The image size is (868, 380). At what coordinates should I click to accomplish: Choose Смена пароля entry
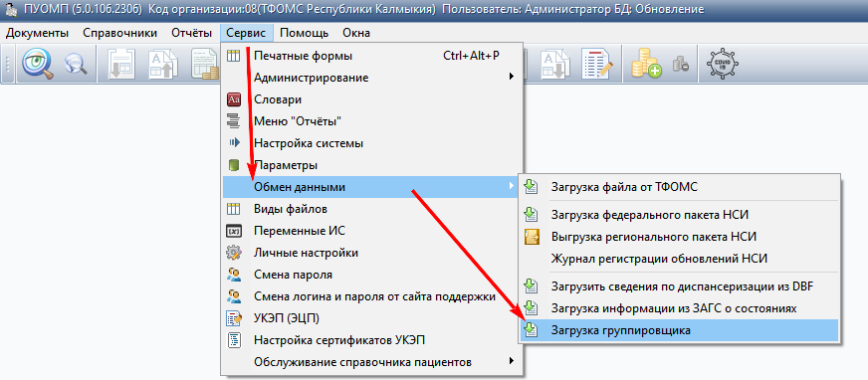click(x=372, y=275)
